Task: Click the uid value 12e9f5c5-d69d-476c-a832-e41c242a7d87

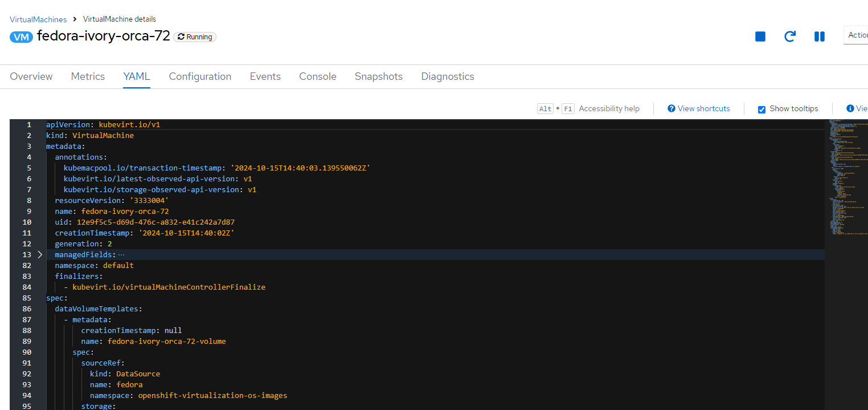Action: [x=155, y=222]
